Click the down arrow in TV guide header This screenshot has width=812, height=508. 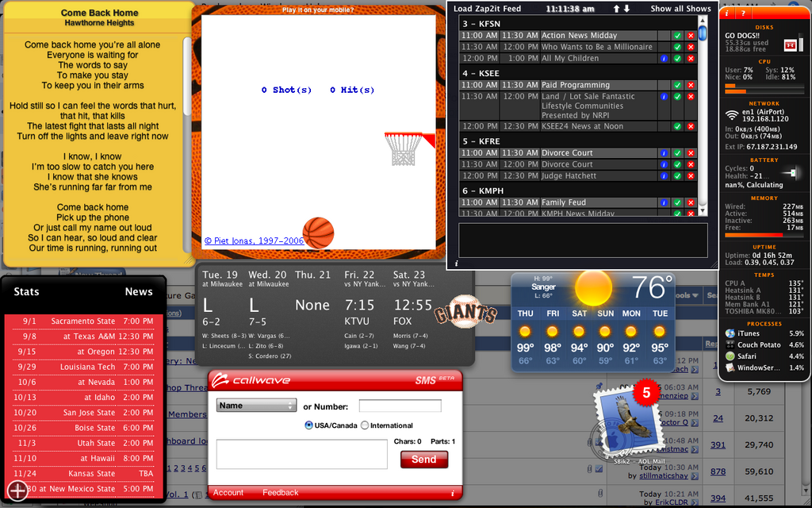coord(626,9)
